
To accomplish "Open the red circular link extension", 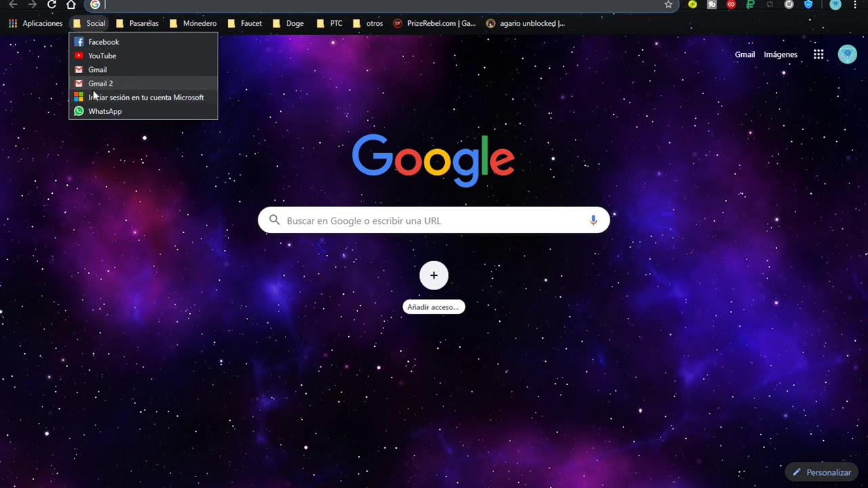I will 731,4.
